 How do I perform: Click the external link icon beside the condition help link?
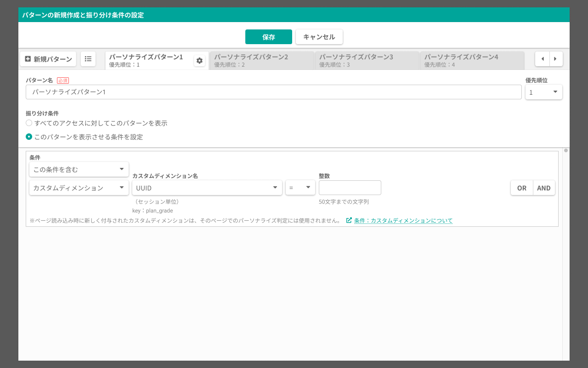pos(348,220)
